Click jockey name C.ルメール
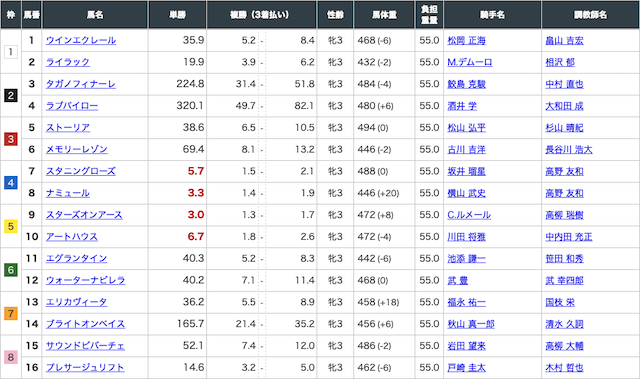The height and width of the screenshot is (379, 640). click(469, 215)
